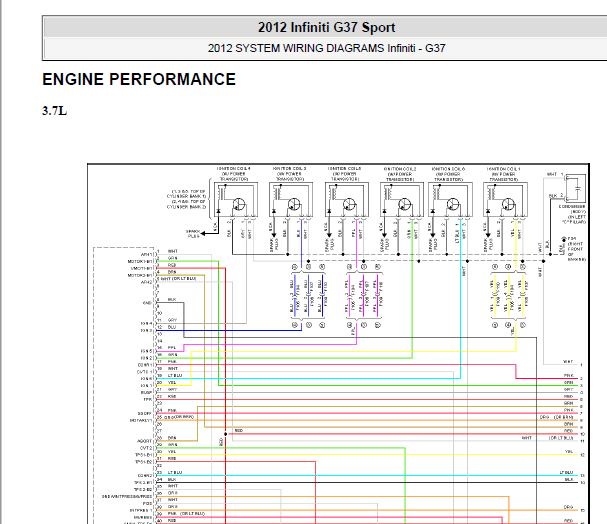Click pin 22 'RED' wire label
Screen dimensions: 607x524
pos(172,396)
